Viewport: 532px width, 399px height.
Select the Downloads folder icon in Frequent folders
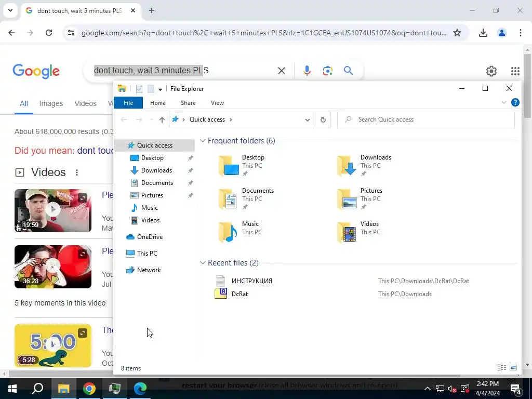click(x=347, y=166)
